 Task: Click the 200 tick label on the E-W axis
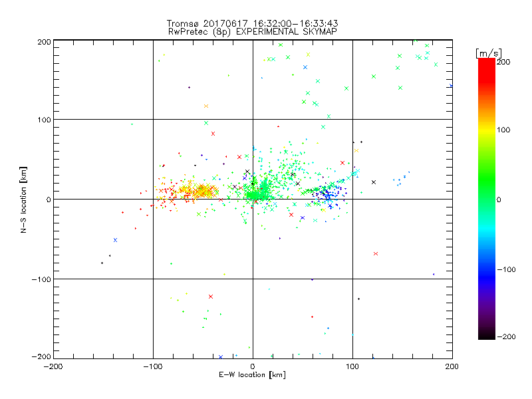452,366
